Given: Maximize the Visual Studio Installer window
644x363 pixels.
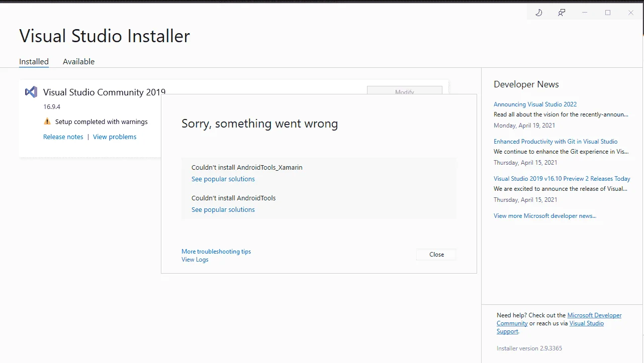Looking at the screenshot, I should [608, 13].
